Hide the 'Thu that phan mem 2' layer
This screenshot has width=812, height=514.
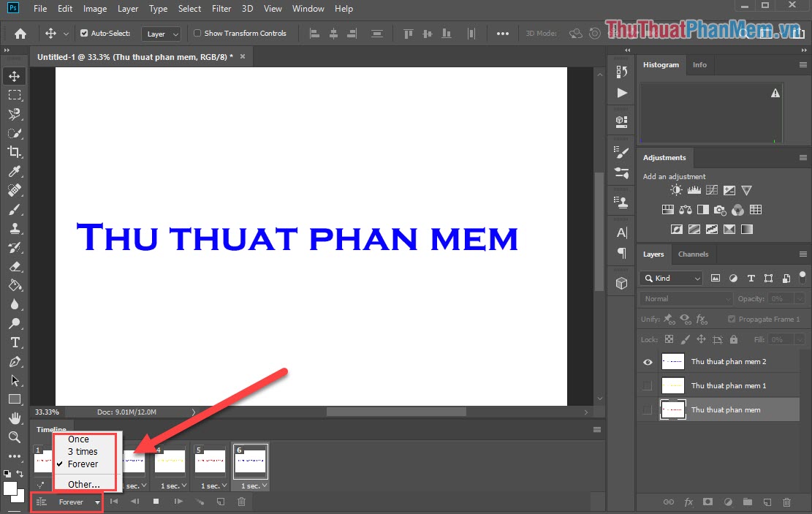(x=646, y=361)
